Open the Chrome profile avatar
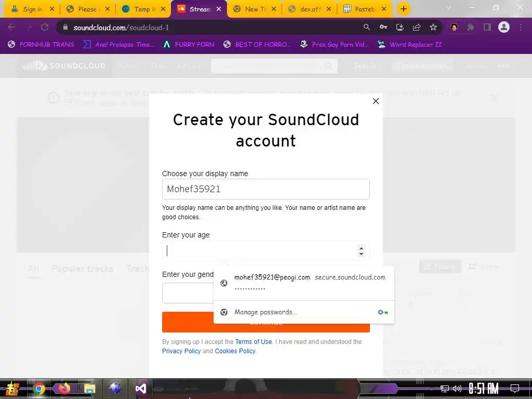 coord(504,27)
